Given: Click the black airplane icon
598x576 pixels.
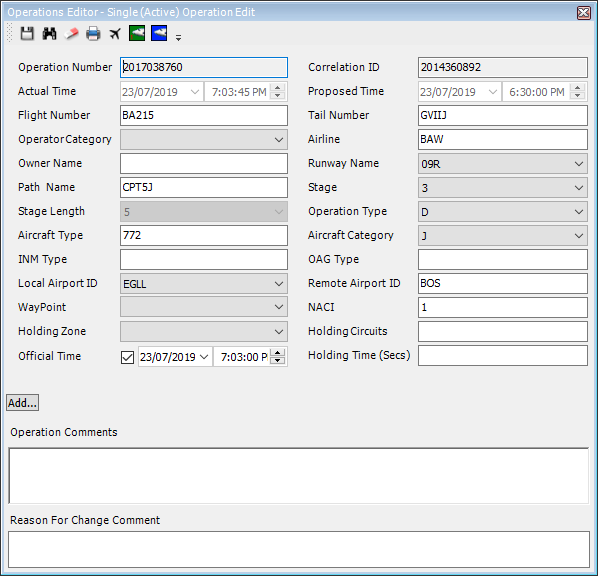Looking at the screenshot, I should click(115, 34).
